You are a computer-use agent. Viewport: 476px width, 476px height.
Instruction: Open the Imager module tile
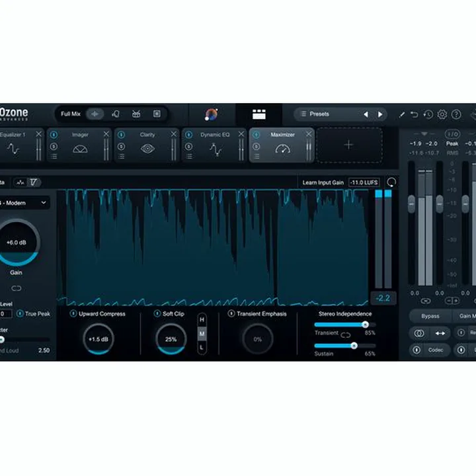pyautogui.click(x=80, y=145)
